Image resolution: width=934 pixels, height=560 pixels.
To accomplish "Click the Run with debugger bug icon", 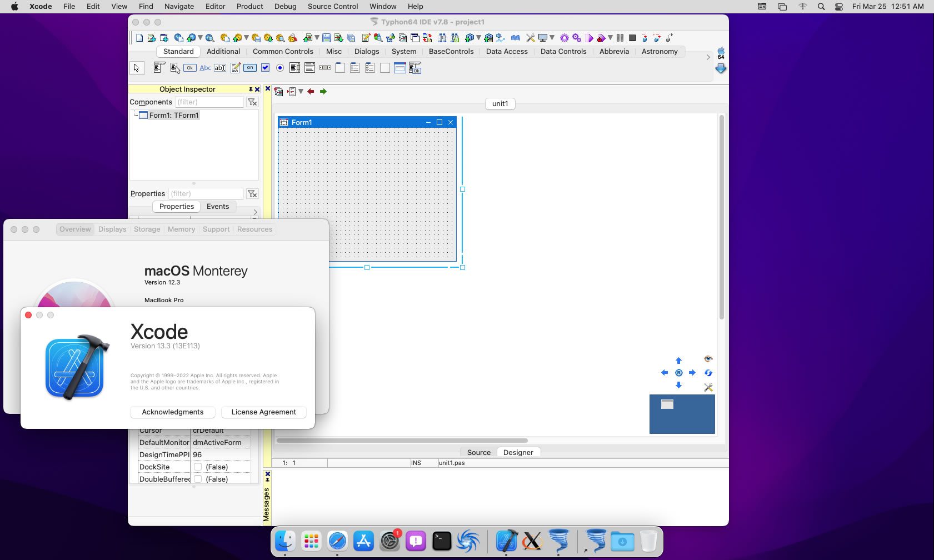I will click(601, 38).
